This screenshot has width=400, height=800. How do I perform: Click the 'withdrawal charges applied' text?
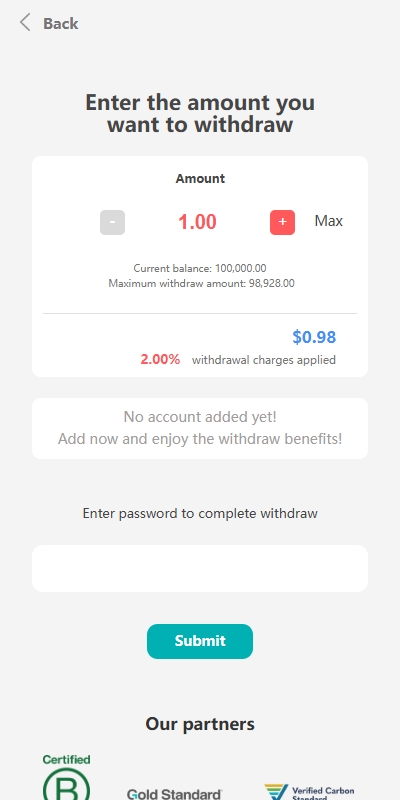click(x=264, y=360)
